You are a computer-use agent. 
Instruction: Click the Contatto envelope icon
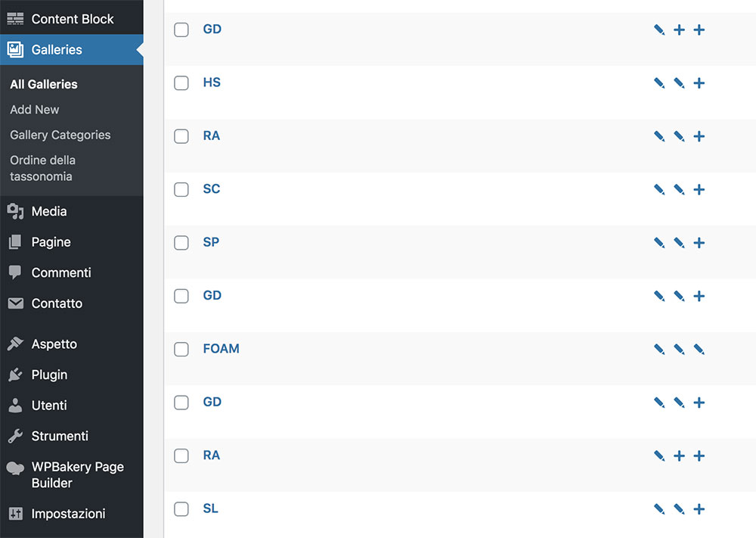(15, 303)
